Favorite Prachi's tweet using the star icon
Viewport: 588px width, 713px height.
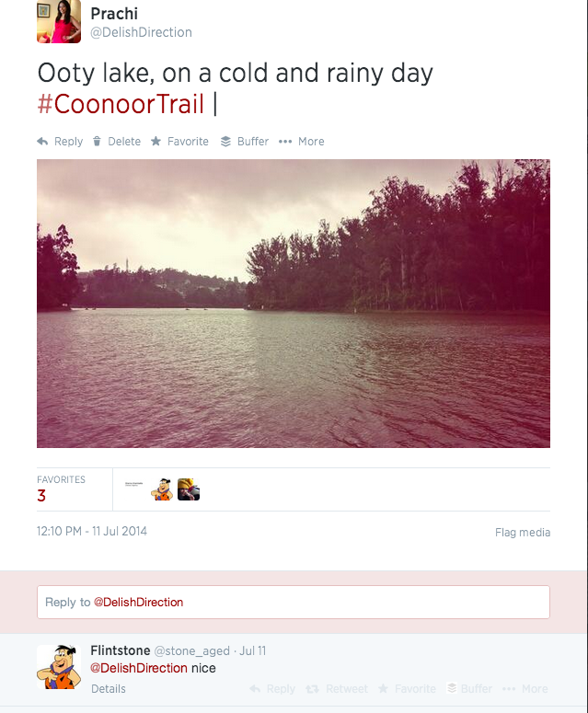tap(156, 142)
